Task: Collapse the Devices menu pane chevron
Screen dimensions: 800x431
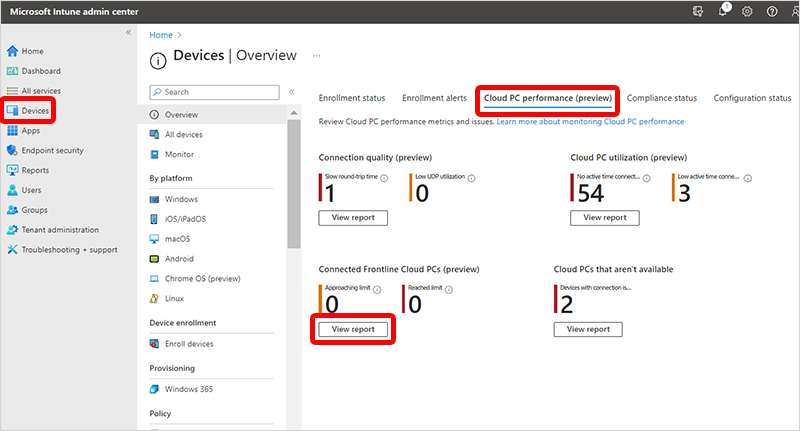Action: tap(292, 92)
